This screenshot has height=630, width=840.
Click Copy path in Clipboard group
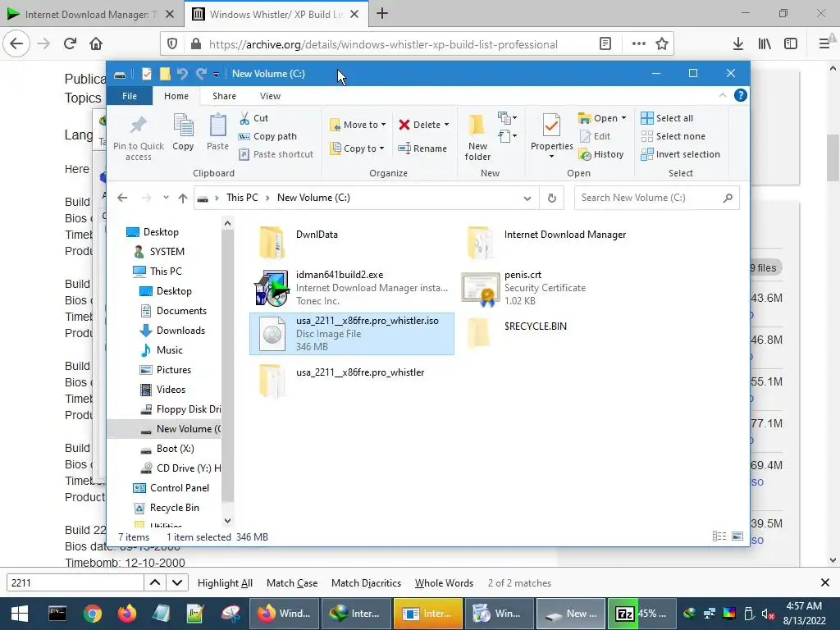click(x=267, y=136)
